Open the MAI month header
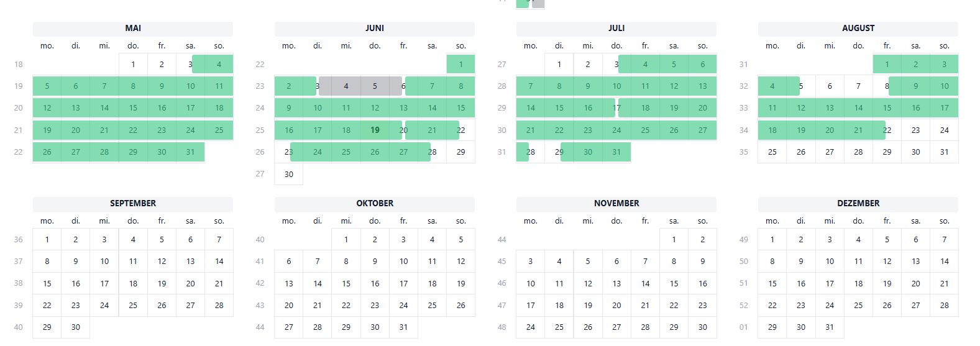 coord(133,29)
